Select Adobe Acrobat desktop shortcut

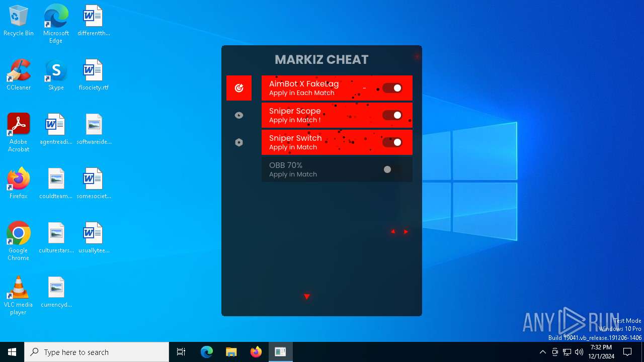(19, 133)
